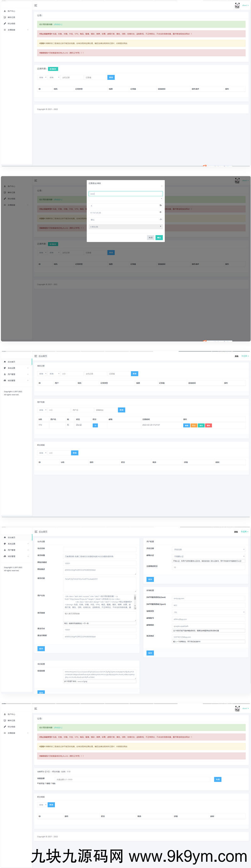
Task: Choose the QQ payment radio option
Action: point(52,783)
